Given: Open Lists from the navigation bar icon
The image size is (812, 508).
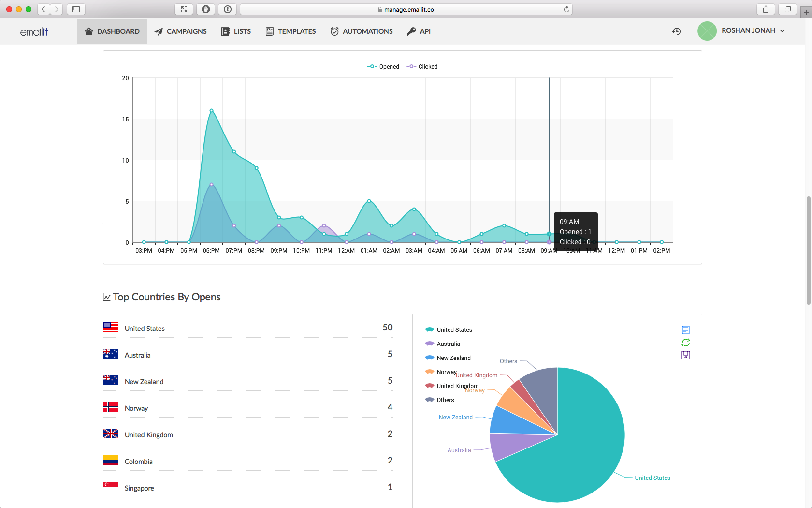Looking at the screenshot, I should coord(225,31).
